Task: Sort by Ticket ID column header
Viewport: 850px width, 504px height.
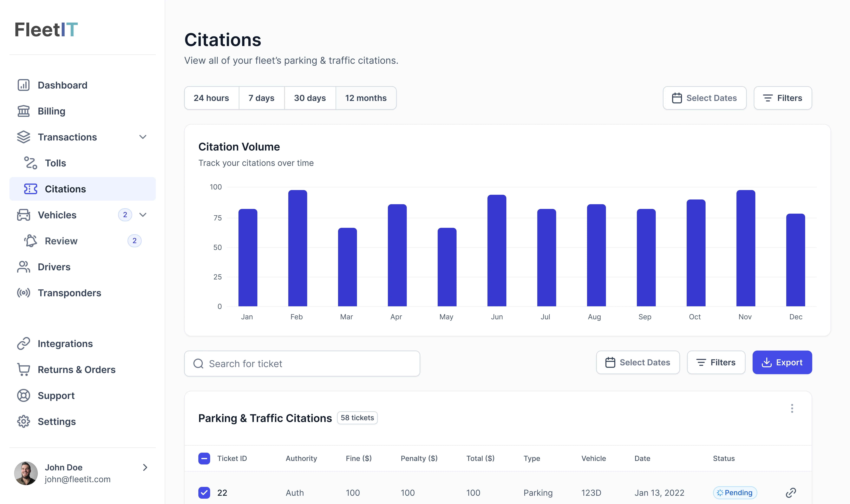Action: (232, 459)
